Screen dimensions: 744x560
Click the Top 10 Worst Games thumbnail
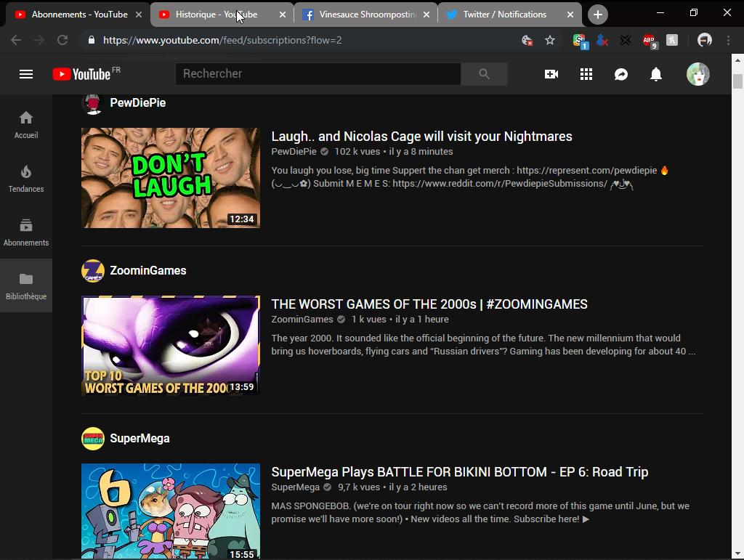(x=171, y=346)
